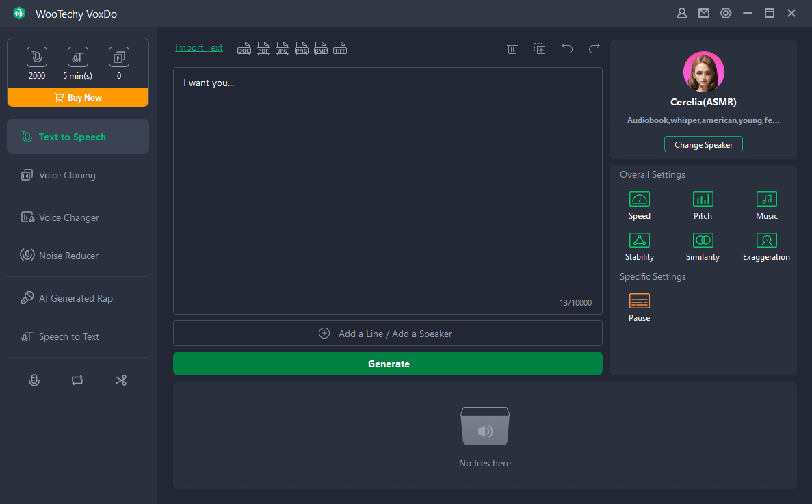Click inside the text input area
The width and height of the screenshot is (812, 504).
(x=387, y=191)
